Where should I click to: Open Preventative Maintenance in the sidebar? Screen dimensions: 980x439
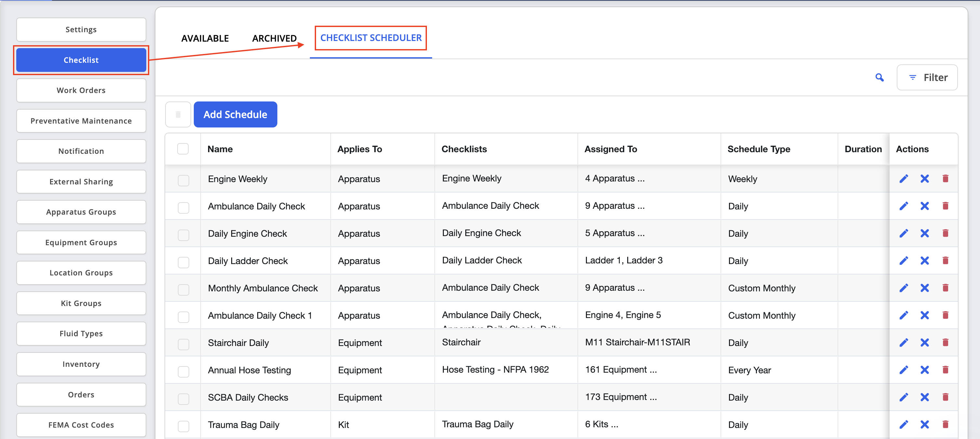[81, 121]
